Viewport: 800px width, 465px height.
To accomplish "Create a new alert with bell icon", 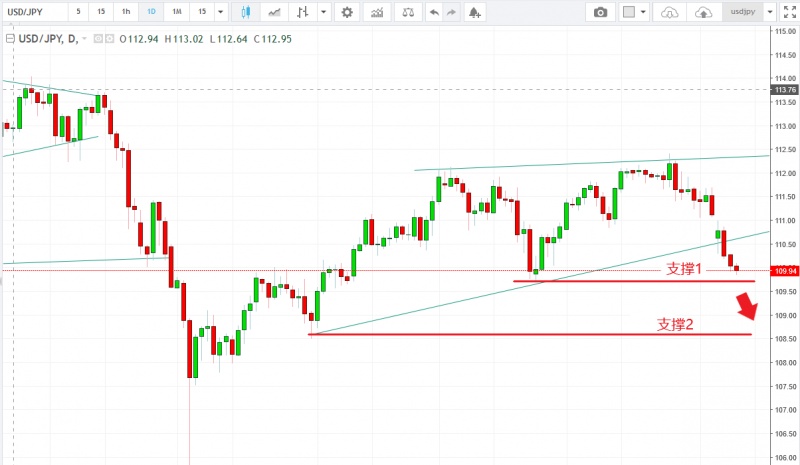I will pos(474,12).
